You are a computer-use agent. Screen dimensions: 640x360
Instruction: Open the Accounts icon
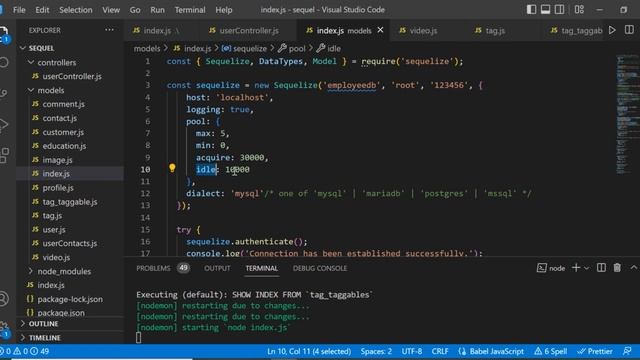3,299
